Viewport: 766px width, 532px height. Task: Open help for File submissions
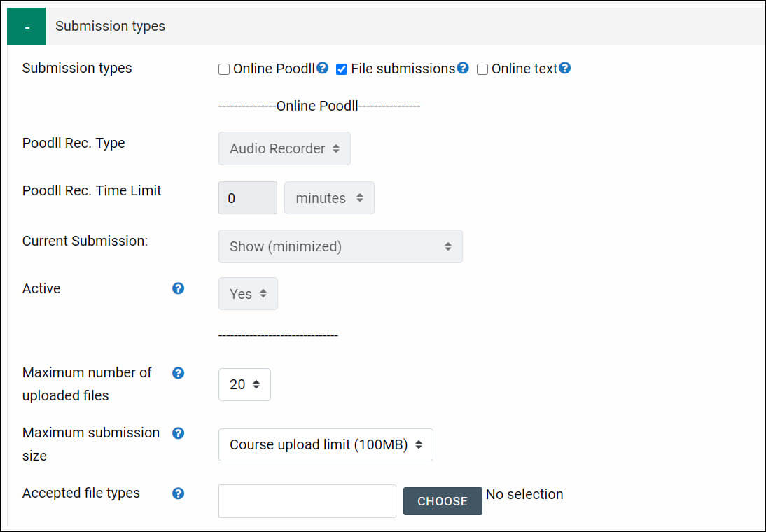[x=463, y=68]
